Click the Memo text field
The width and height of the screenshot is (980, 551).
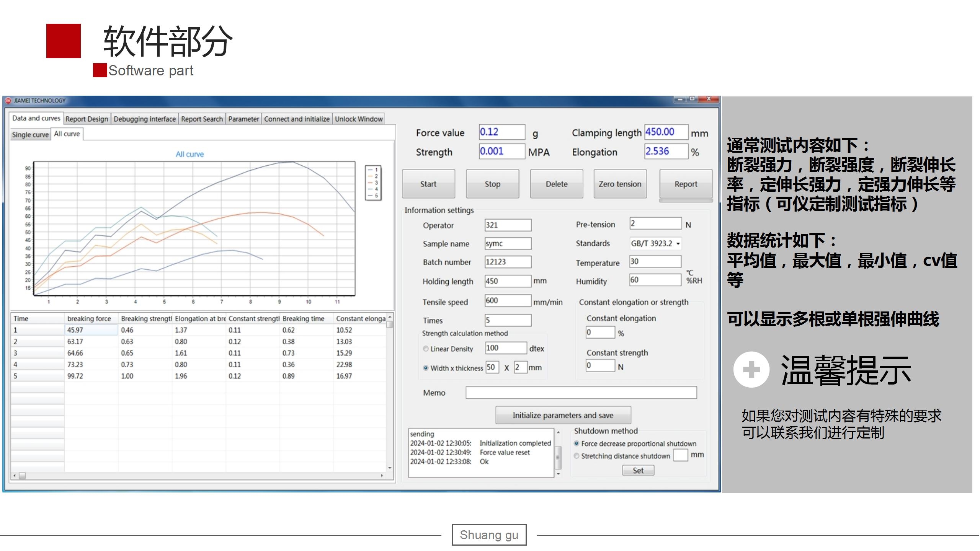[x=581, y=393]
